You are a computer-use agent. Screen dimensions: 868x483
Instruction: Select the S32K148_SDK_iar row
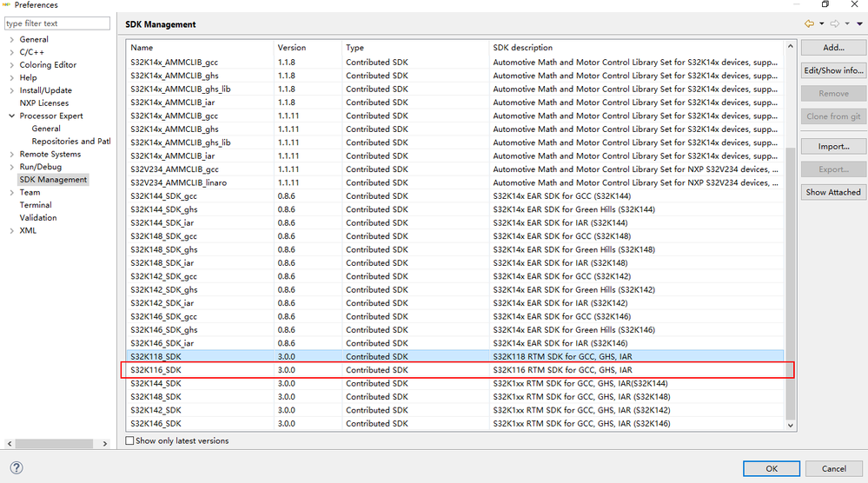pyautogui.click(x=455, y=263)
